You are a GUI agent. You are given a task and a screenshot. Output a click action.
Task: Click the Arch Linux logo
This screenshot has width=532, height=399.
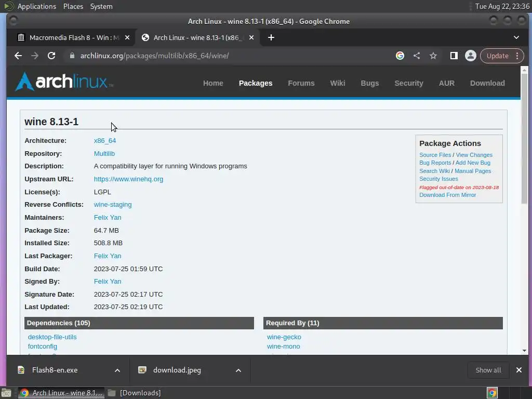coord(64,82)
